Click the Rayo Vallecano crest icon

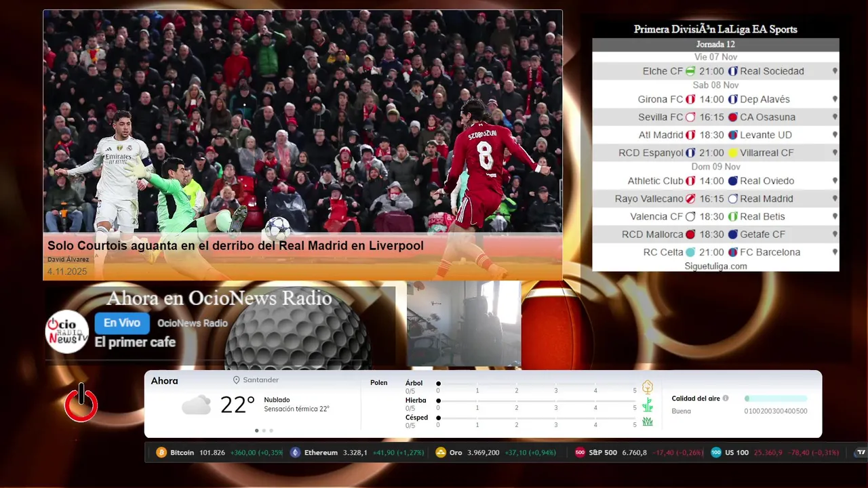coord(690,199)
